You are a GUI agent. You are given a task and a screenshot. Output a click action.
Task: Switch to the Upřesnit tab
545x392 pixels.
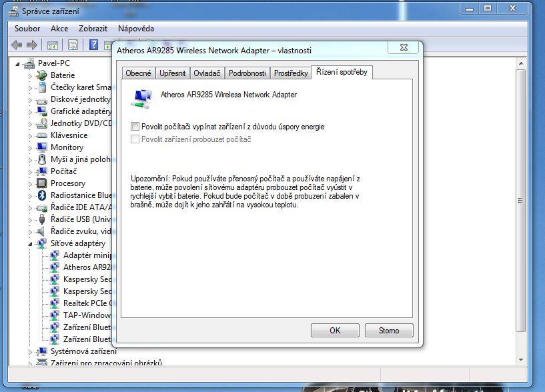point(172,73)
